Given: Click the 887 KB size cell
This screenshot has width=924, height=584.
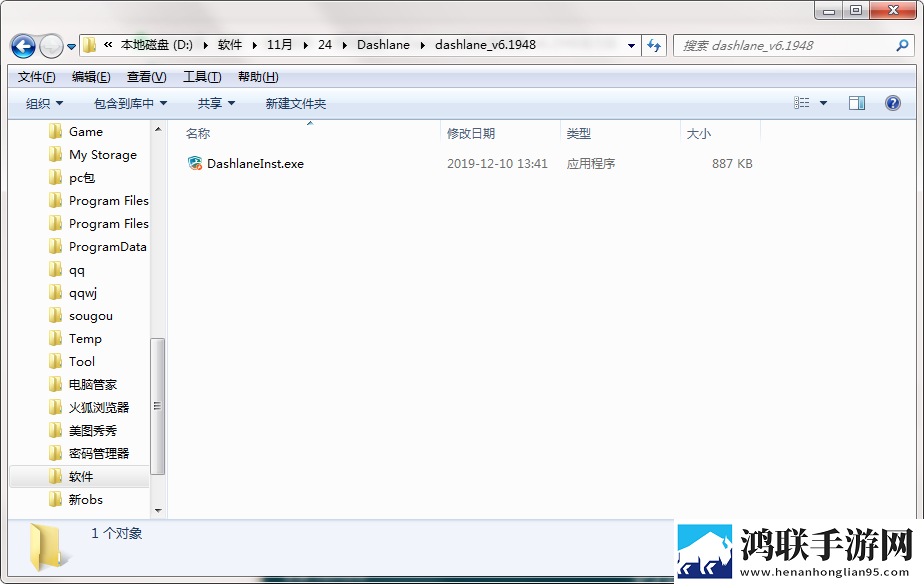Looking at the screenshot, I should click(x=732, y=164).
